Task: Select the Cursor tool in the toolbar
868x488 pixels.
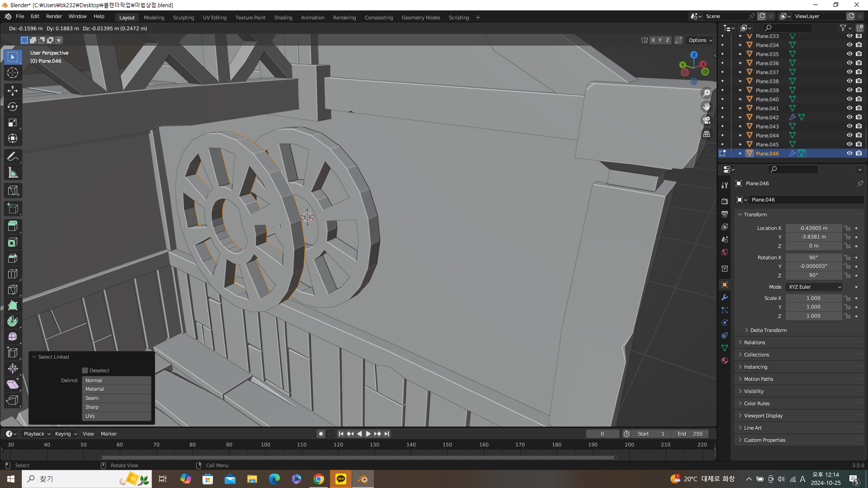Action: point(13,73)
